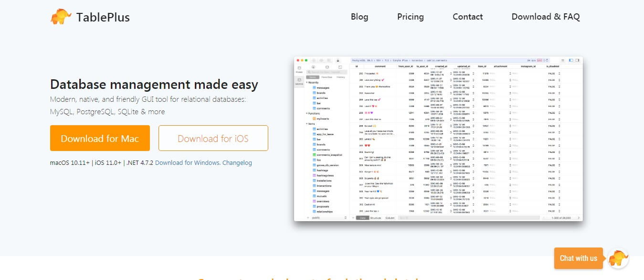Viewport: 644px width, 280px height.
Task: Open goose_db_version table in sidebar
Action: point(327,165)
